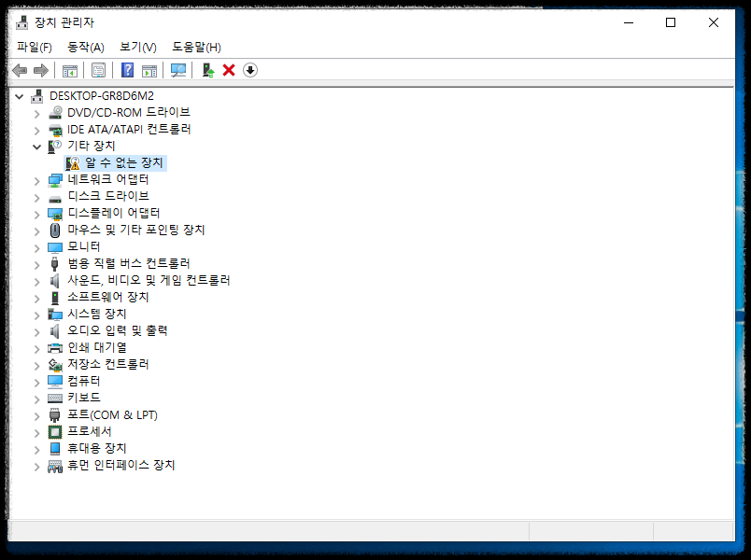
Task: Click the 소프트웨어 장치 device icon
Action: tap(55, 298)
